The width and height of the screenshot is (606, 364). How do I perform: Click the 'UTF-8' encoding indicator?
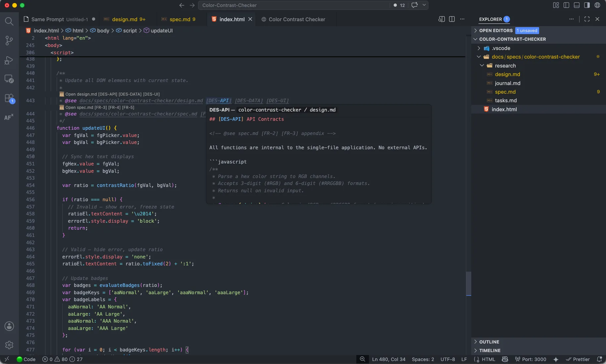(447, 359)
